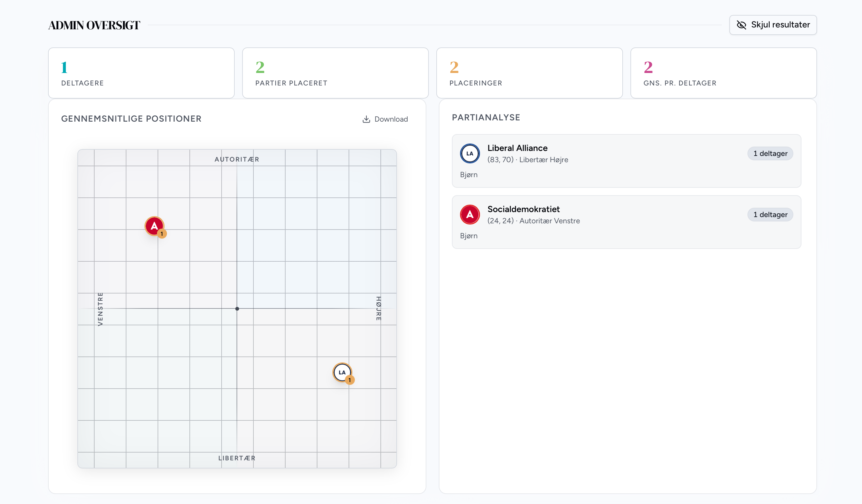
Task: Select the Gns. pr. deltager stat card
Action: [723, 73]
